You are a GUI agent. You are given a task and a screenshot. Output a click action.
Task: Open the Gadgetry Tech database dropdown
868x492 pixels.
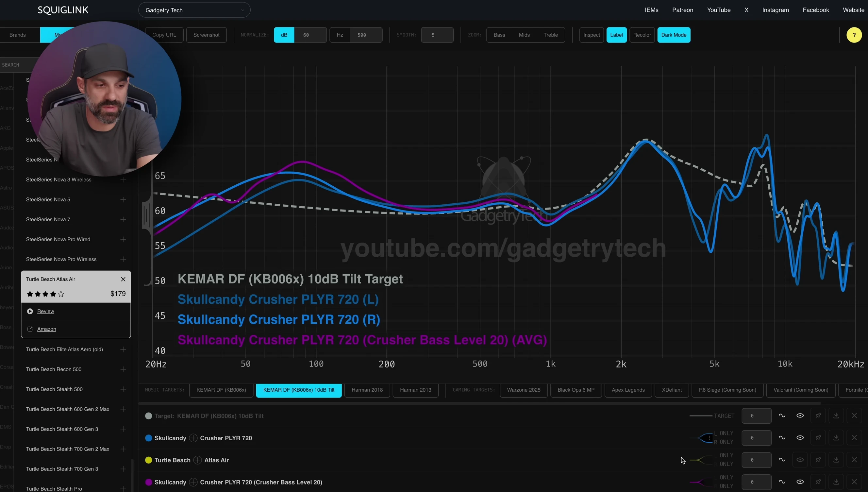click(x=194, y=10)
